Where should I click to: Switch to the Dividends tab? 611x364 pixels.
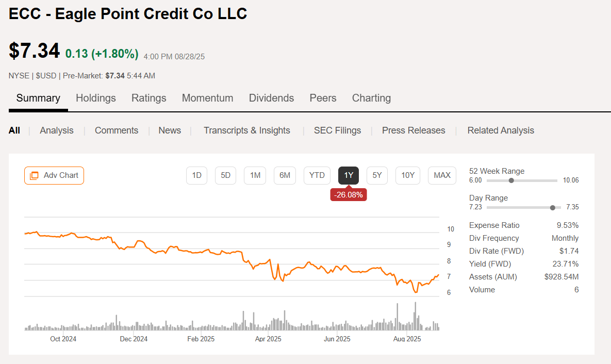(x=271, y=98)
